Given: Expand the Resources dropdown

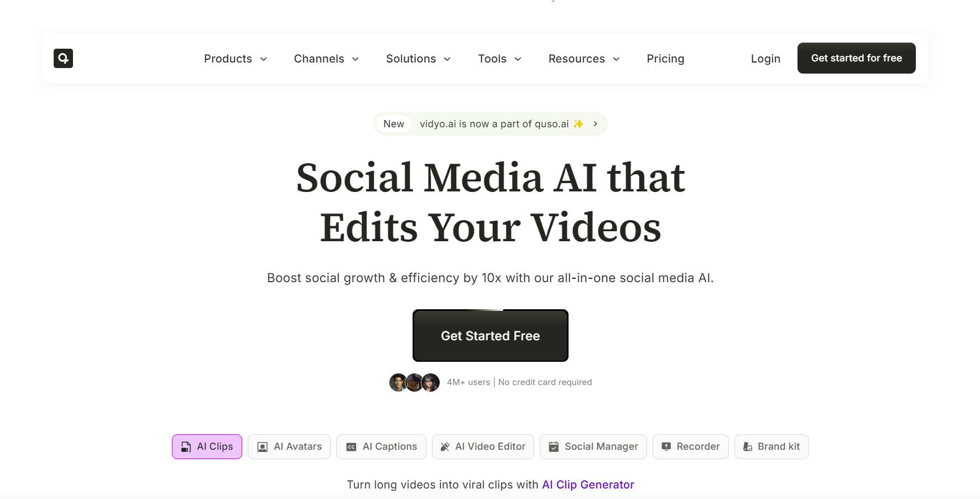Looking at the screenshot, I should click(584, 59).
